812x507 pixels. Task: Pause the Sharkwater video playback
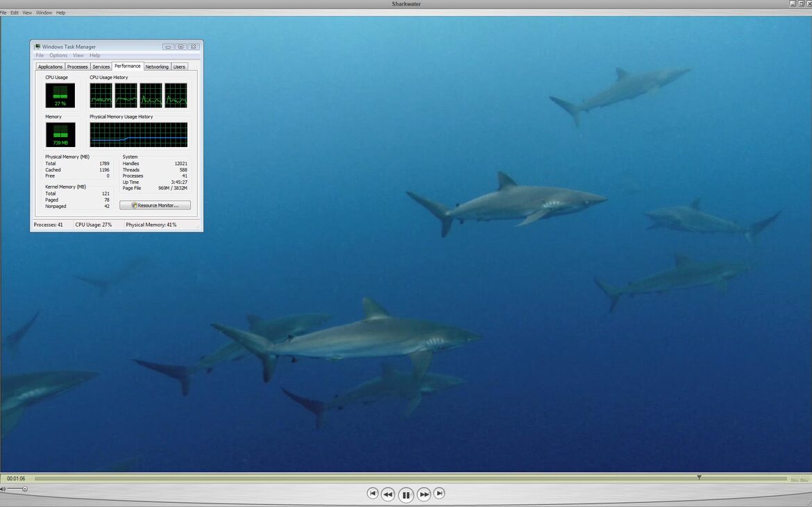(x=406, y=495)
